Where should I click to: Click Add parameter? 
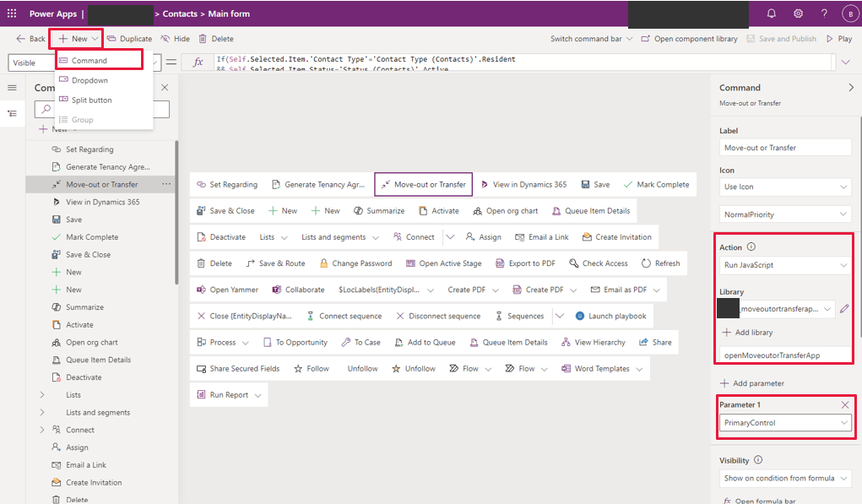click(x=751, y=383)
